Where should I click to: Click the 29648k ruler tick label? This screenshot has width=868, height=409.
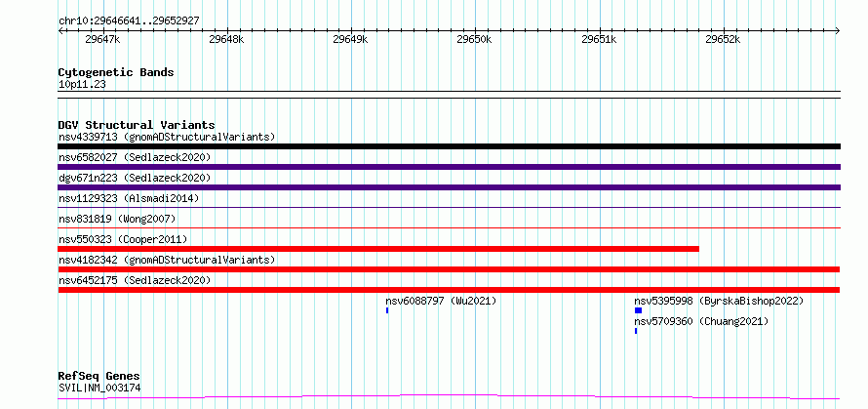pos(226,40)
